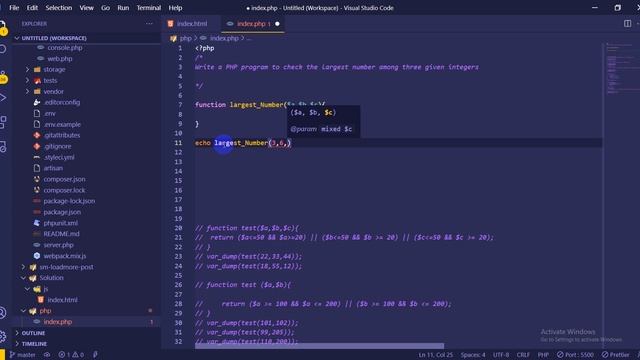Collapse the js folder
Screen dimensions: 640x360
click(x=46, y=289)
